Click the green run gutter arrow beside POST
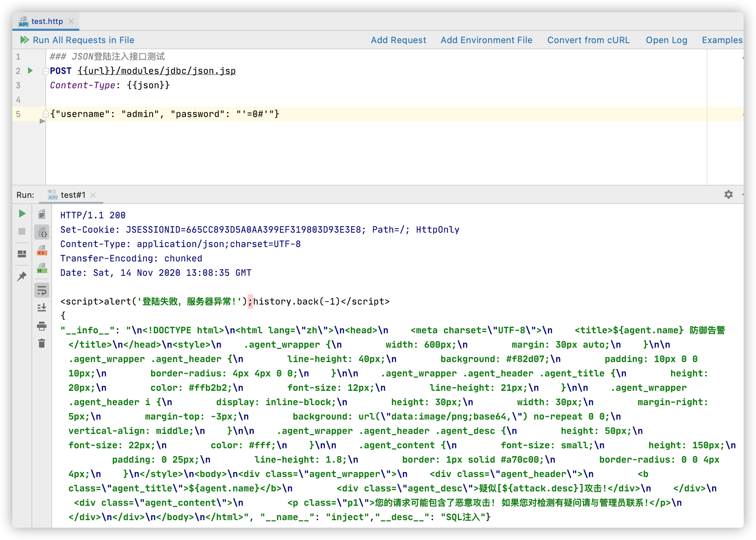The image size is (756, 540). [30, 70]
